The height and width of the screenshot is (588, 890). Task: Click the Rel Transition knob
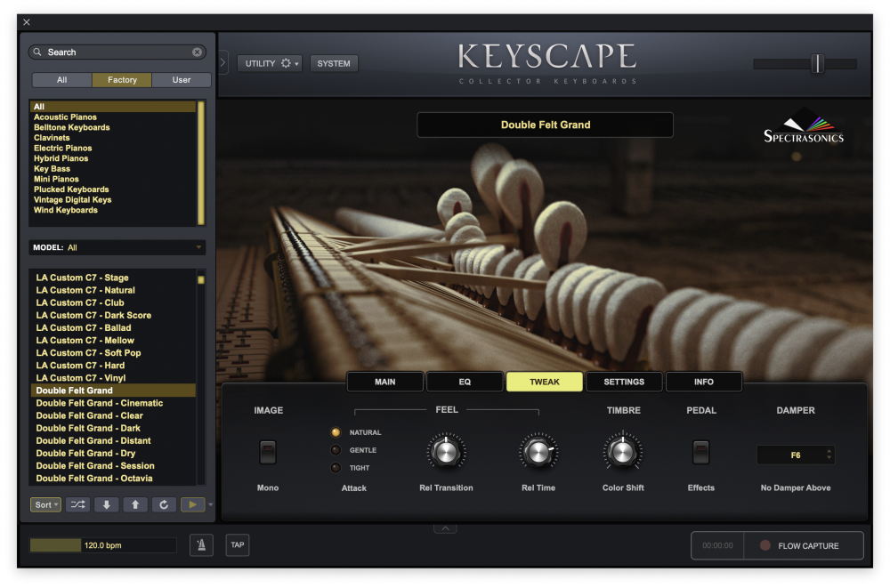point(446,453)
